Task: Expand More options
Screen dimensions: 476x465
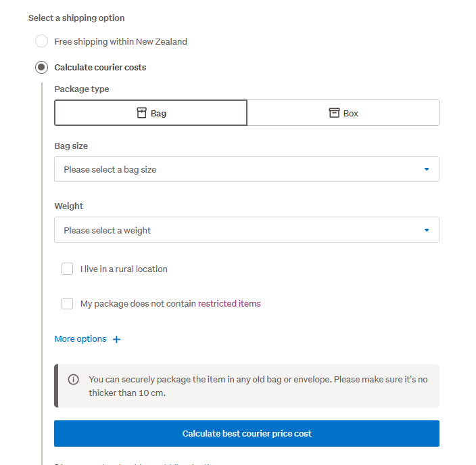Action: (80, 339)
